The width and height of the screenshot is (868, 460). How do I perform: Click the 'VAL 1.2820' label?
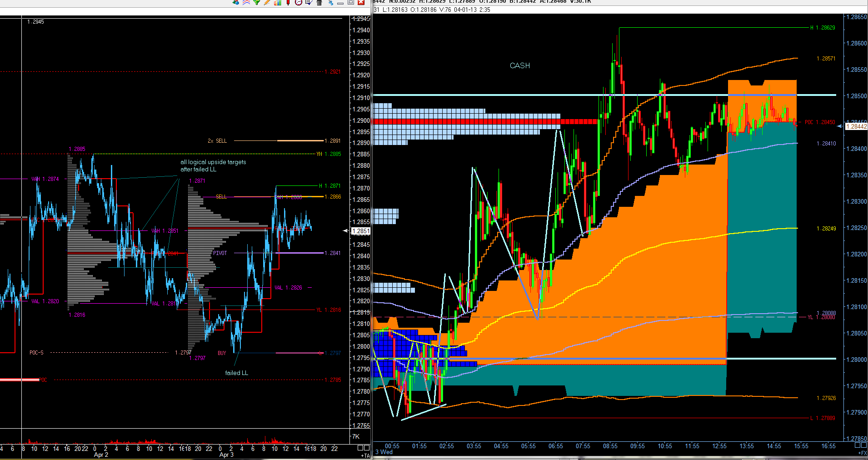pos(45,301)
